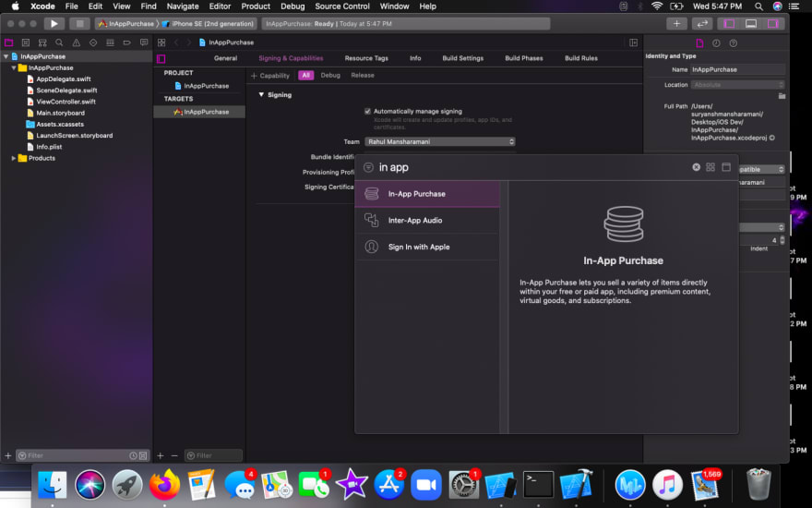Image resolution: width=812 pixels, height=508 pixels.
Task: Open the Source Control menu
Action: (342, 6)
